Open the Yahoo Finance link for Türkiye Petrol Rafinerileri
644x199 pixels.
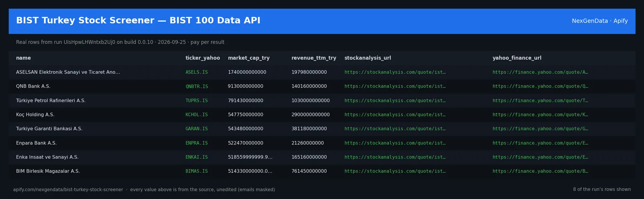540,101
